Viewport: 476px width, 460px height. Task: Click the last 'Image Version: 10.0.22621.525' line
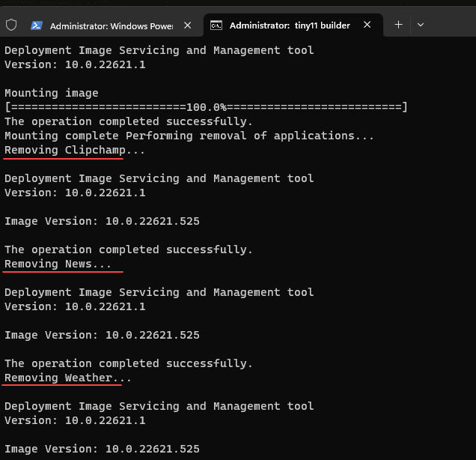coord(102,449)
